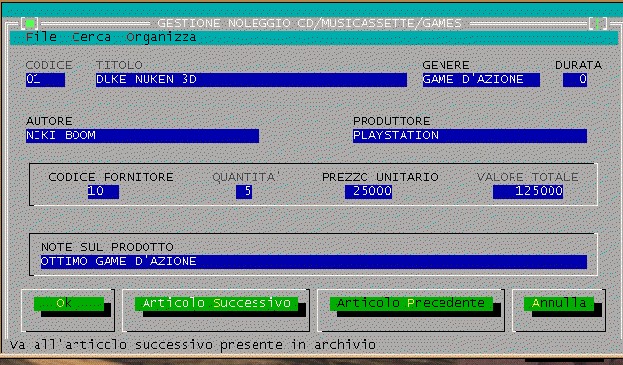623x365 pixels.
Task: Click the VALORE TOTALE field 125000
Action: (528, 192)
